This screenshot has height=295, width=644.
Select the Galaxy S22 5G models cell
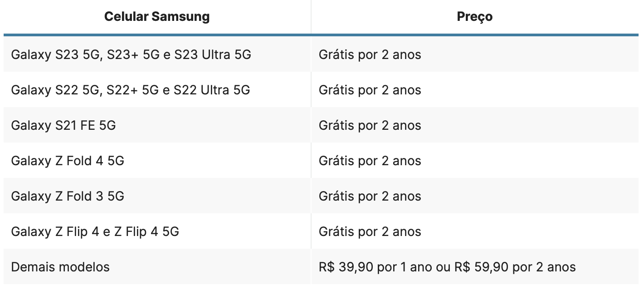point(131,90)
